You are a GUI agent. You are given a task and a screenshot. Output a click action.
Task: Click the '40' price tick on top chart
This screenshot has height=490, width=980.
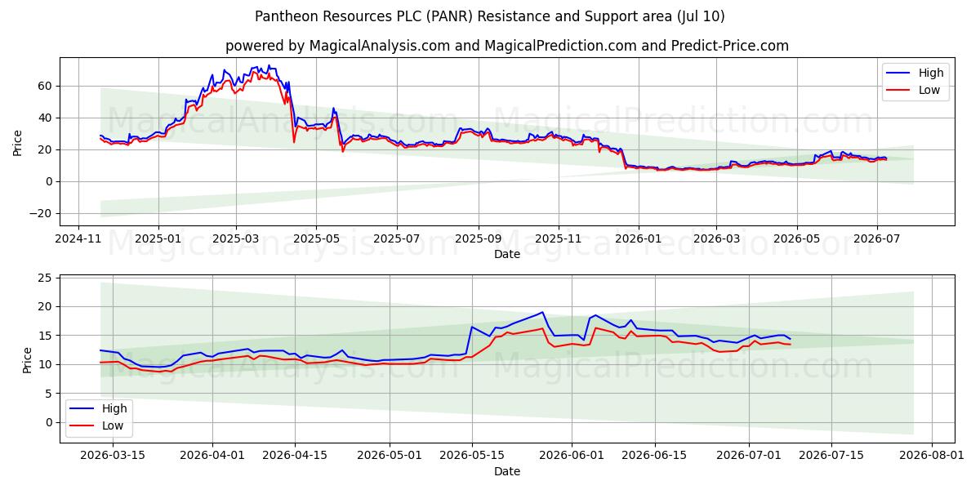pyautogui.click(x=46, y=118)
